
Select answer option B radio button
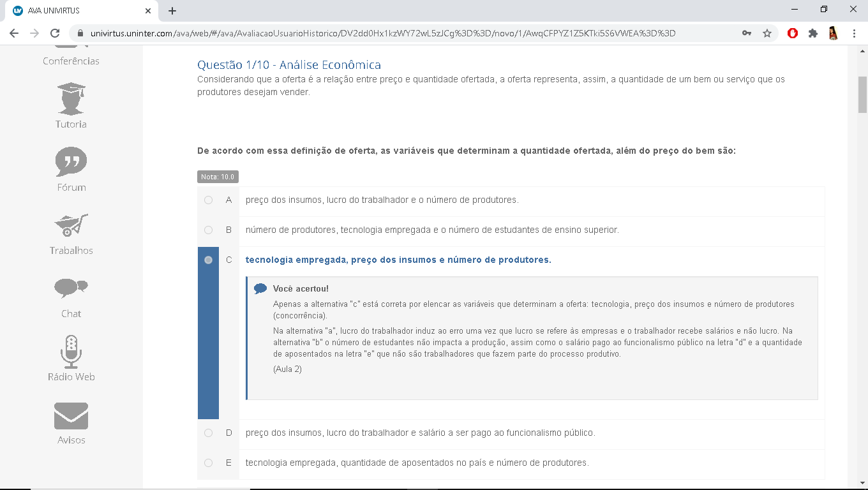[208, 230]
